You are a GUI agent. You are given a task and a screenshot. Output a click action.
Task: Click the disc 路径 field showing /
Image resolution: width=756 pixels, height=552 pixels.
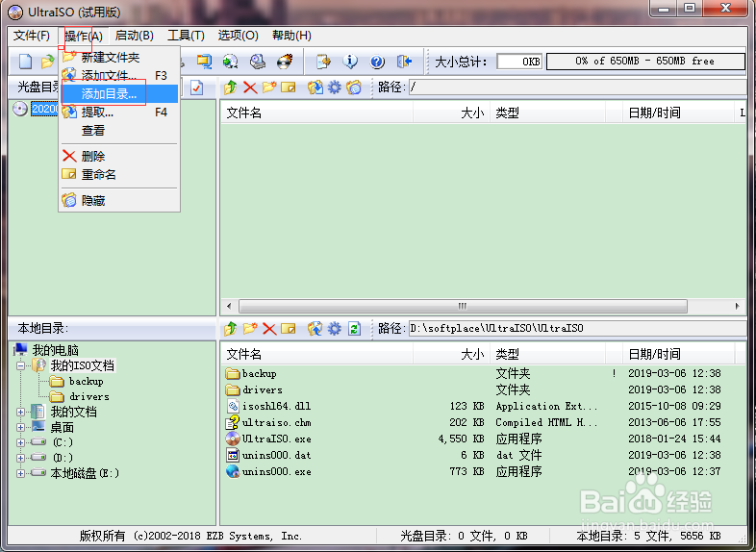point(578,88)
